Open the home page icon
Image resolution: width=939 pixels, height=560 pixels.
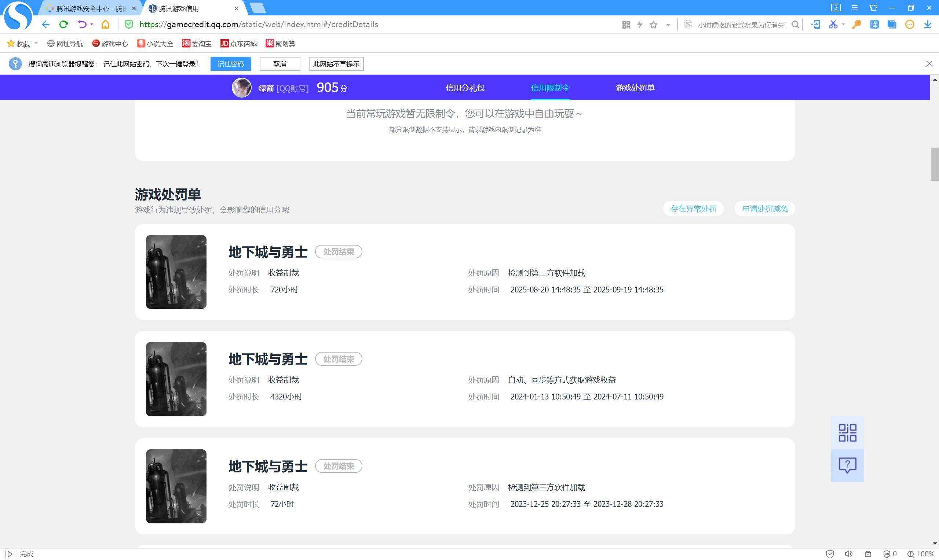[x=105, y=25]
